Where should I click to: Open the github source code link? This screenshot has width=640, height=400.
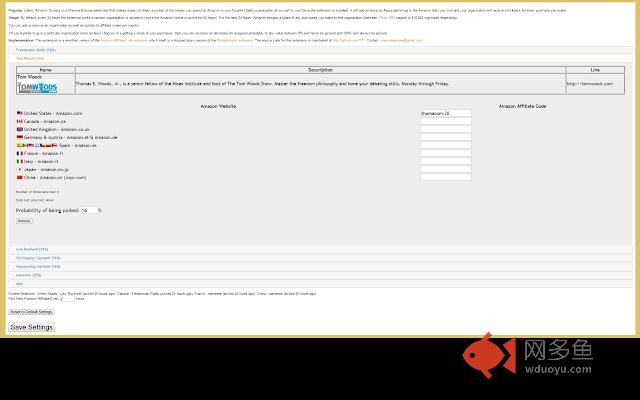(x=349, y=40)
